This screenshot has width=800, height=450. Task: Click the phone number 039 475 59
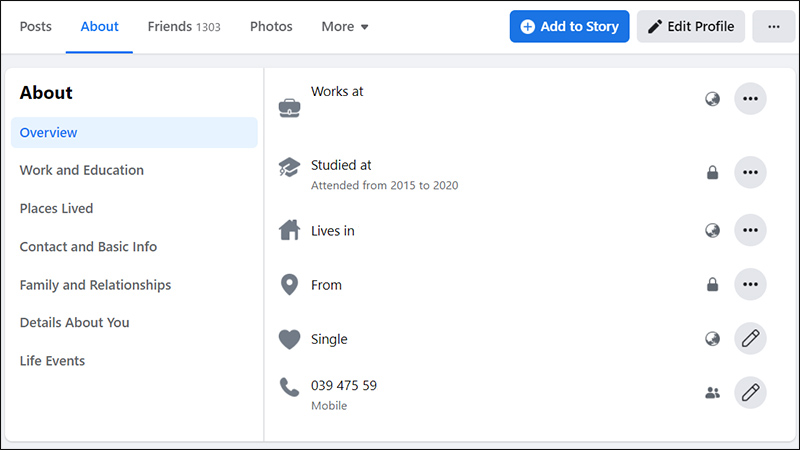pos(344,385)
